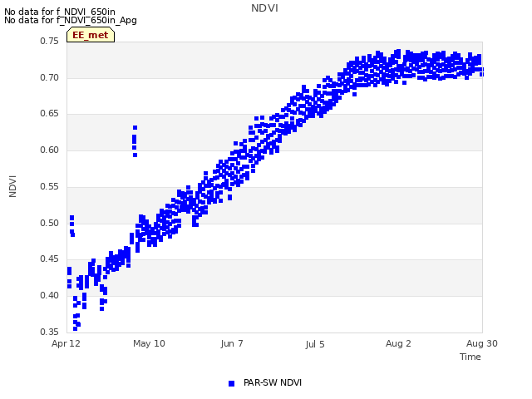Screen dimensions: 532x399
Task: Click the 0.65 y-axis tick label
Action: (49, 114)
